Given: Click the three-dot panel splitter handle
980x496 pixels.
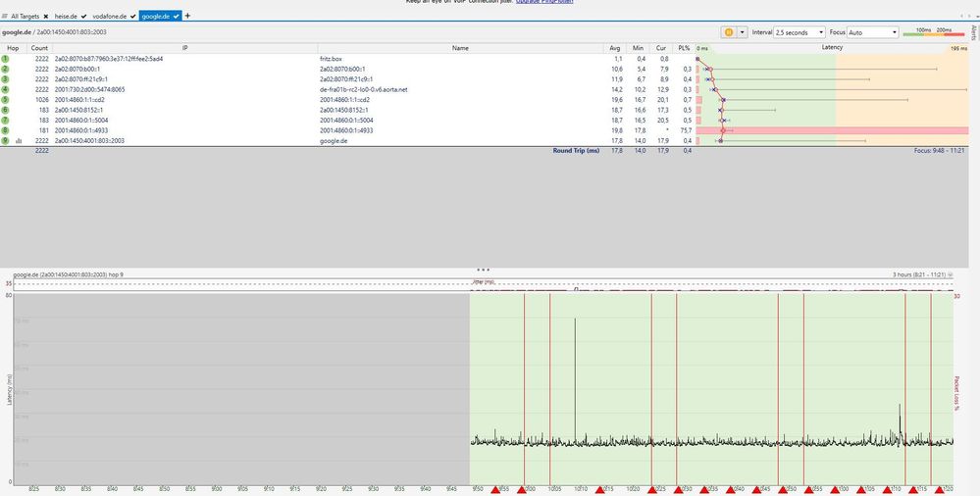Looking at the screenshot, I should (483, 270).
